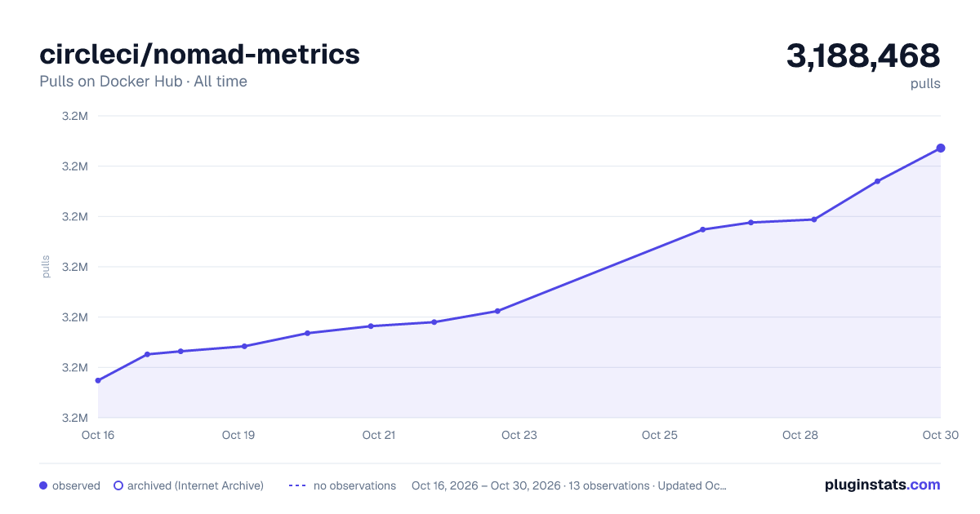The image size is (980, 514).
Task: Click the 'Oct 28' x-axis label
Action: [x=800, y=435]
